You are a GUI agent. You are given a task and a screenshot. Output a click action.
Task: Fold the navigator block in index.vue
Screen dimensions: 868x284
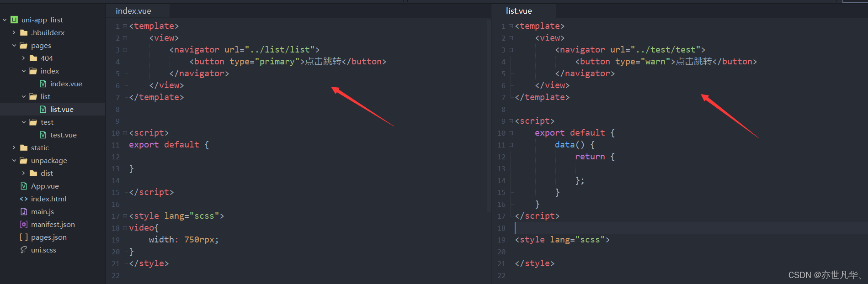(125, 50)
